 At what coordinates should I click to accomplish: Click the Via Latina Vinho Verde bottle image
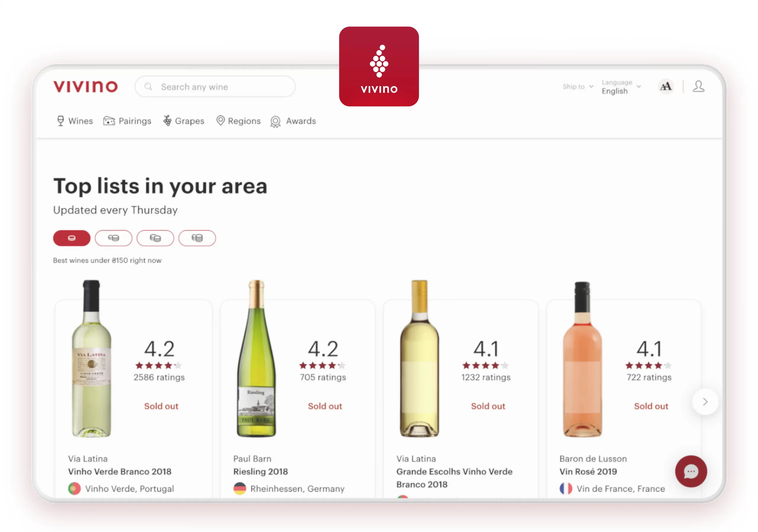pyautogui.click(x=91, y=359)
